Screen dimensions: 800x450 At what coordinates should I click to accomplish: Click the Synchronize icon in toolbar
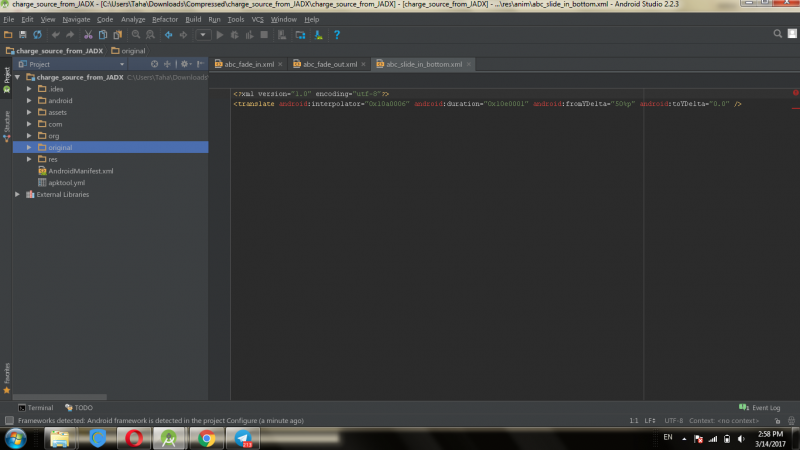pyautogui.click(x=37, y=34)
